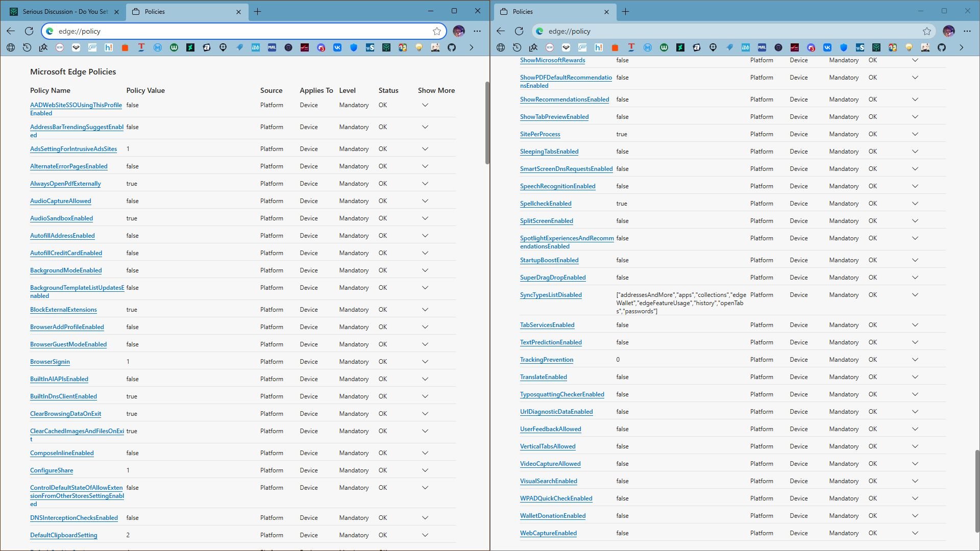Open the GitHub bookmark in the left window
This screenshot has height=551, width=980.
click(452, 47)
